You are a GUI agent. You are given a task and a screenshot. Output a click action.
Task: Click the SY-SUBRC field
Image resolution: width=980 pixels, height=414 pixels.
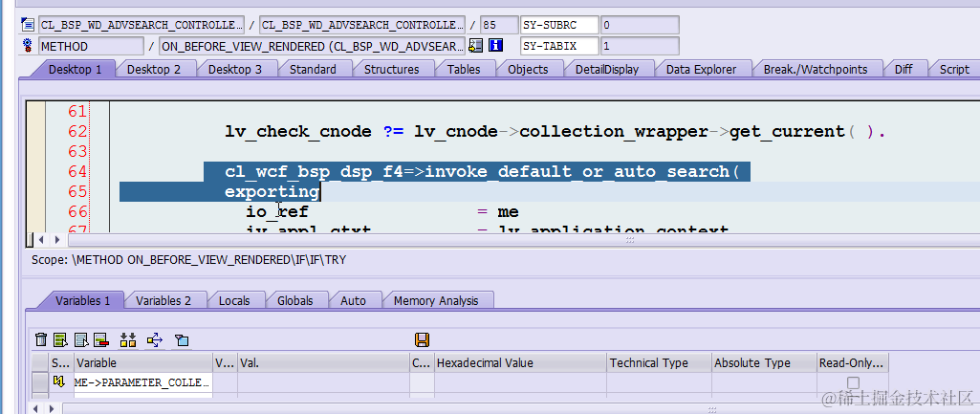[x=559, y=25]
